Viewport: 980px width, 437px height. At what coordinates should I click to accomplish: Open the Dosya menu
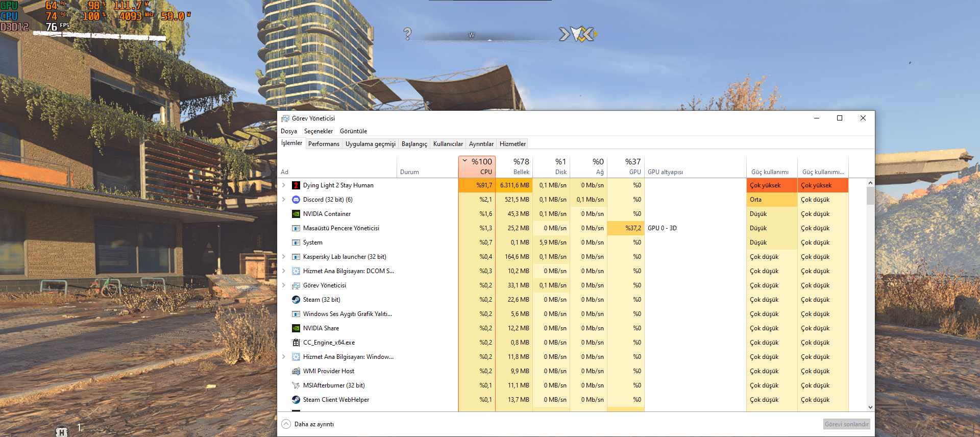point(289,131)
